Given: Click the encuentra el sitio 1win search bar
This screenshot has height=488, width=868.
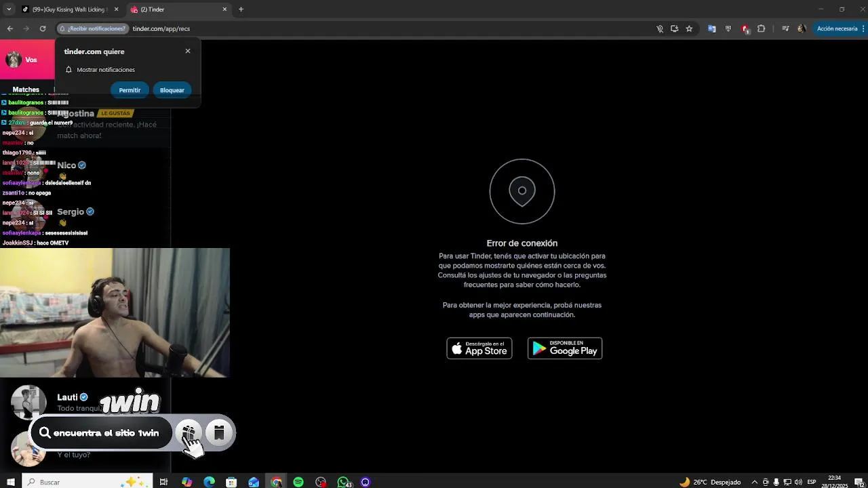Looking at the screenshot, I should (x=100, y=433).
